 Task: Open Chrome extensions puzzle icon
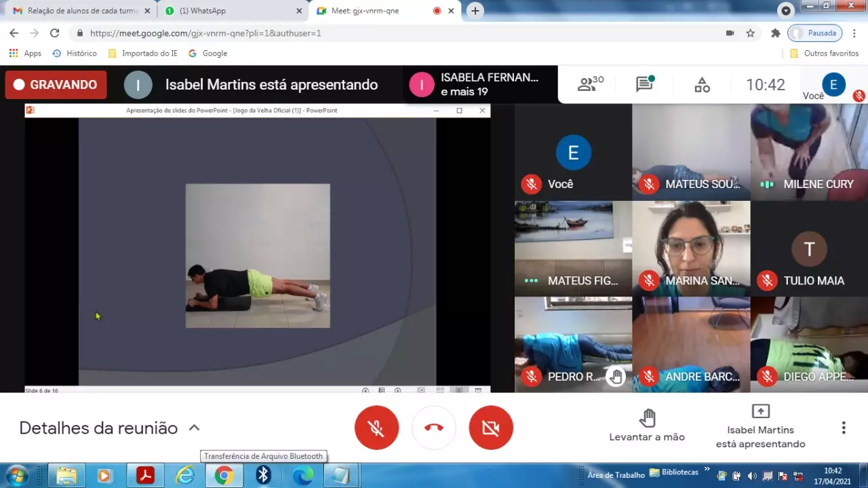pyautogui.click(x=776, y=33)
